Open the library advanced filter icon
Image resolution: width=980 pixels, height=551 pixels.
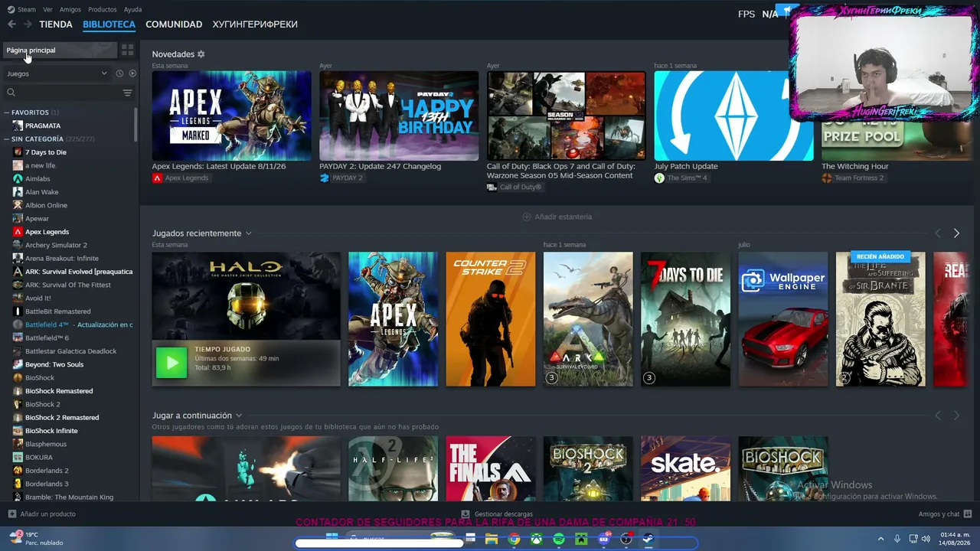coord(127,93)
